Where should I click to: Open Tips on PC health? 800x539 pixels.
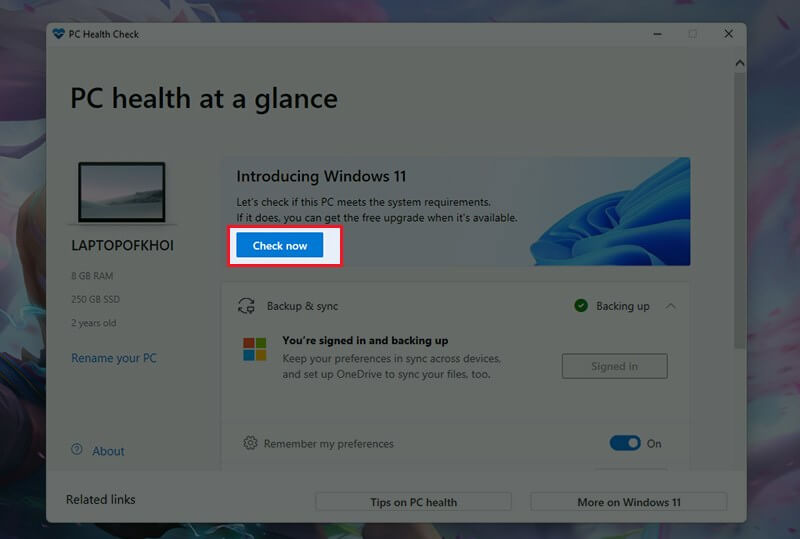pos(413,502)
